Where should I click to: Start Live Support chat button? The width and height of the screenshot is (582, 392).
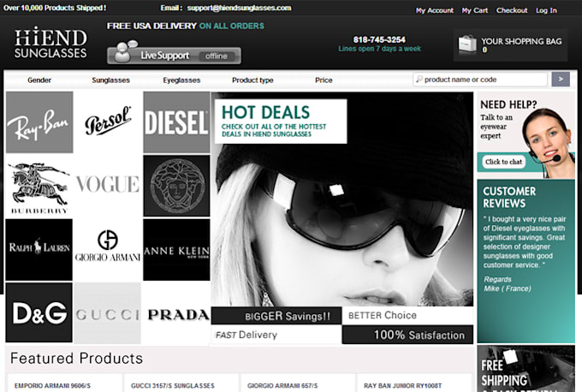pos(174,55)
